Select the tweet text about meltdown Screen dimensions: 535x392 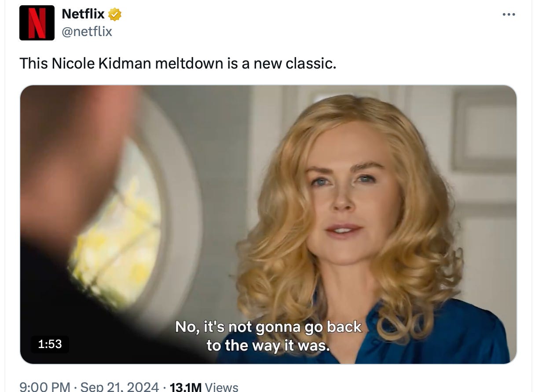(178, 64)
